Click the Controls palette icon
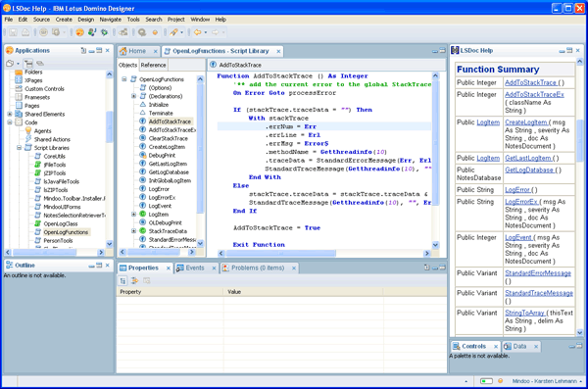Image resolution: width=588 pixels, height=389 pixels. point(456,346)
